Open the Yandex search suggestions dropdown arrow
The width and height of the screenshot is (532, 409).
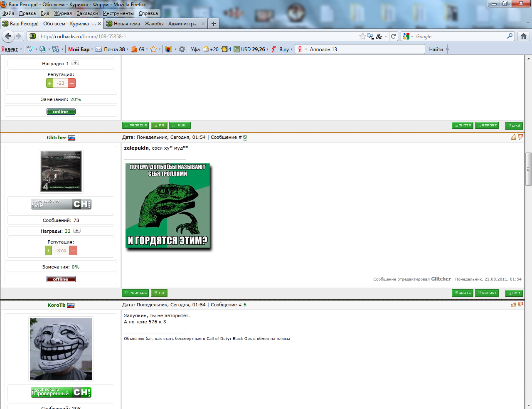306,49
